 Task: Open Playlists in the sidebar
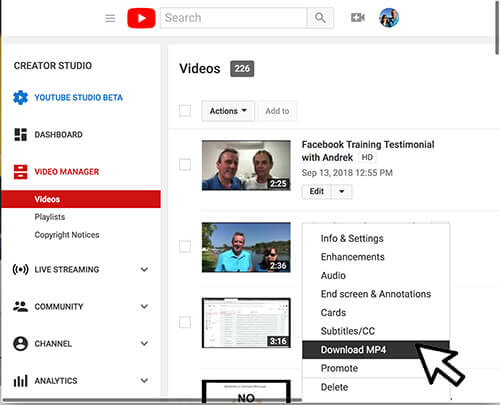pos(50,217)
